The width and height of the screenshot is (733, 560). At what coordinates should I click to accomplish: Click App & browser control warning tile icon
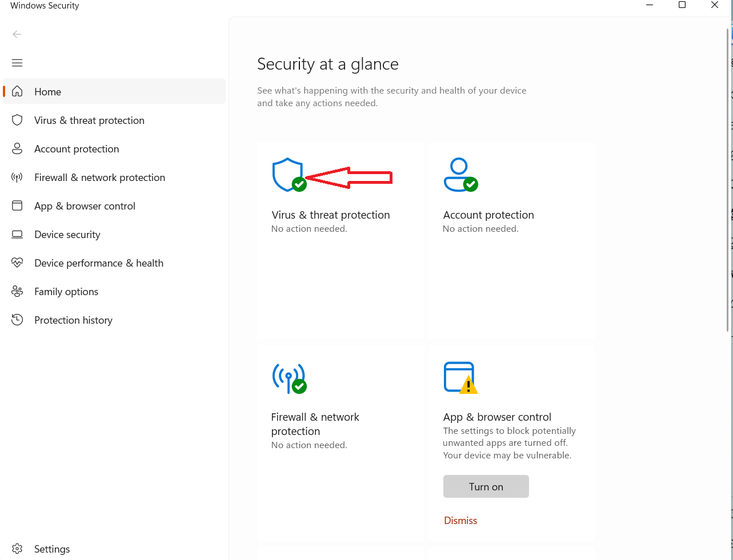(460, 378)
